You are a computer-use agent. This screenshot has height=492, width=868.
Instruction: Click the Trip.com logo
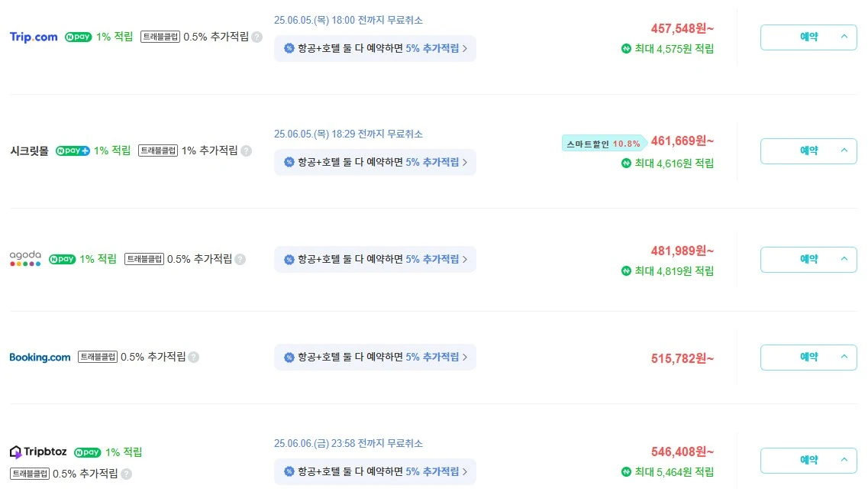point(34,37)
